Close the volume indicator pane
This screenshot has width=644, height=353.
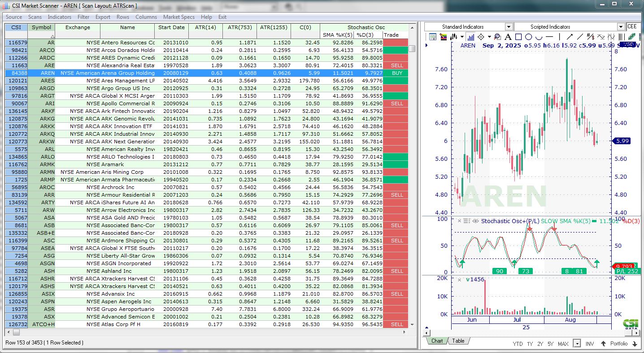click(459, 280)
